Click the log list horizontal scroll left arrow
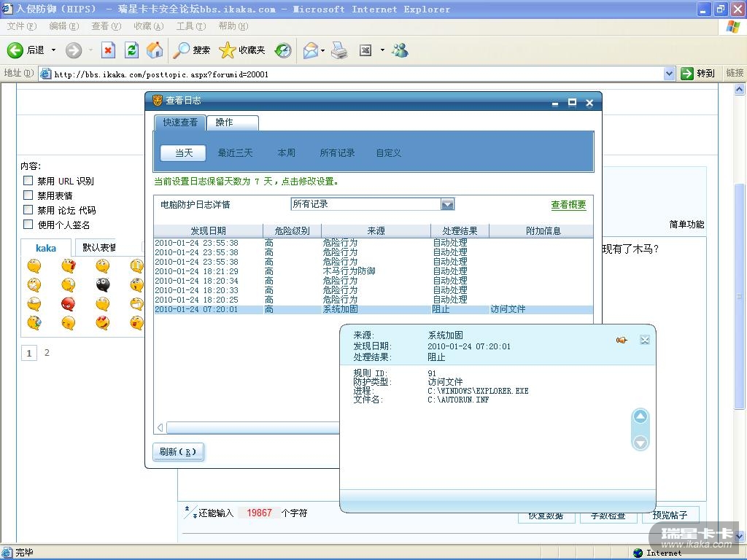 tap(160, 427)
